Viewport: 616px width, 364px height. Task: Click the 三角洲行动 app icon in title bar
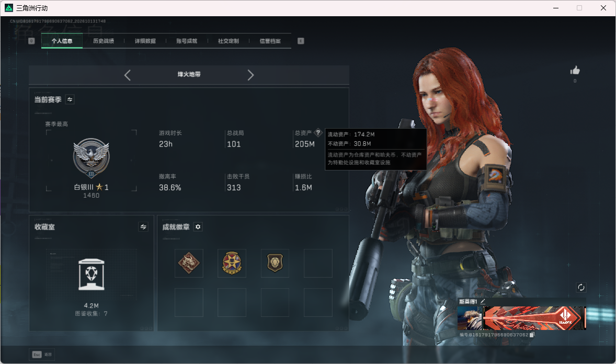pyautogui.click(x=9, y=8)
